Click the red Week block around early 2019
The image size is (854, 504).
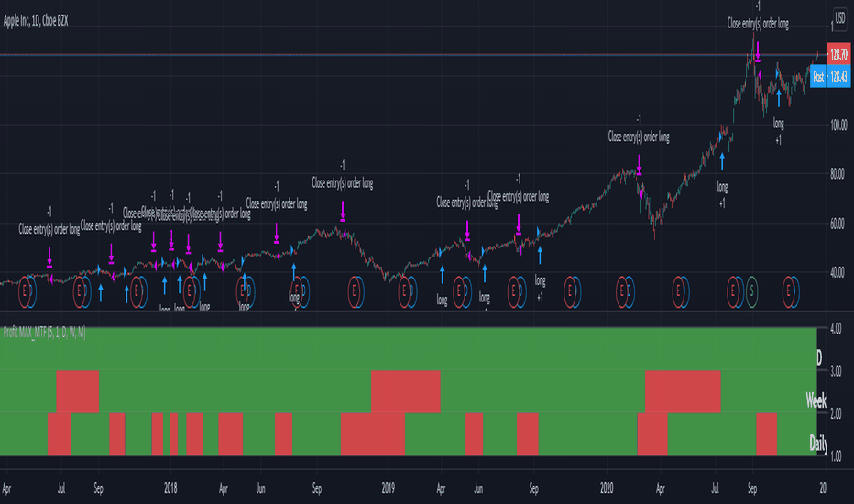(406, 392)
